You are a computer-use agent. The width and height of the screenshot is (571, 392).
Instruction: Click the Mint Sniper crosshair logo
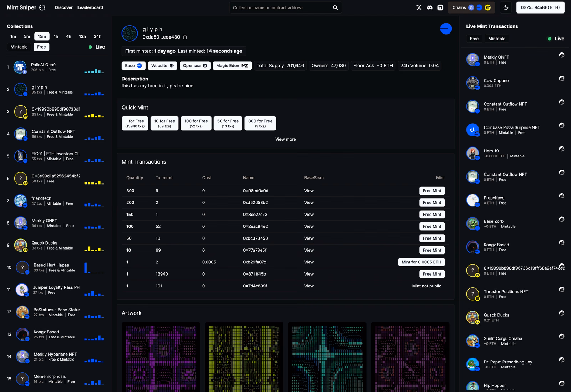point(42,7)
